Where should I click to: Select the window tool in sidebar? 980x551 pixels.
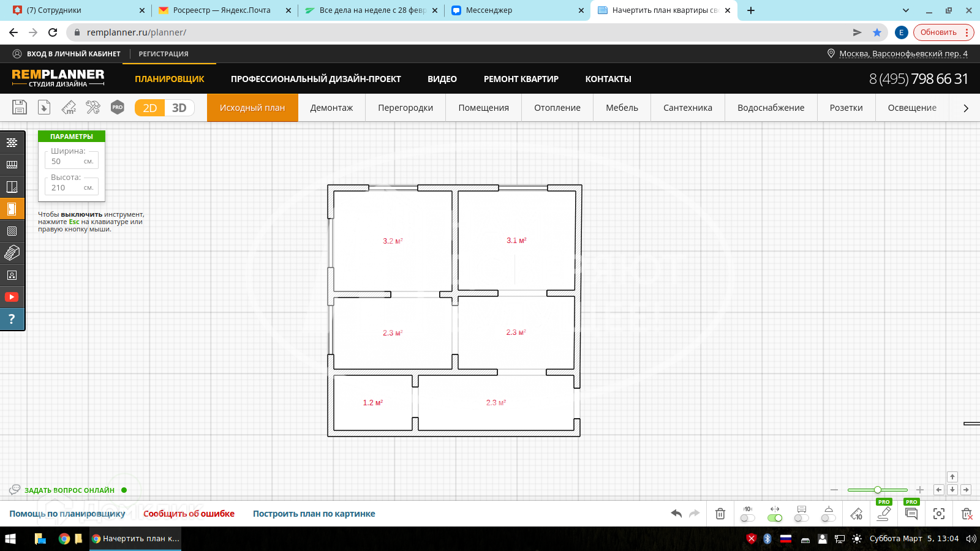click(12, 187)
